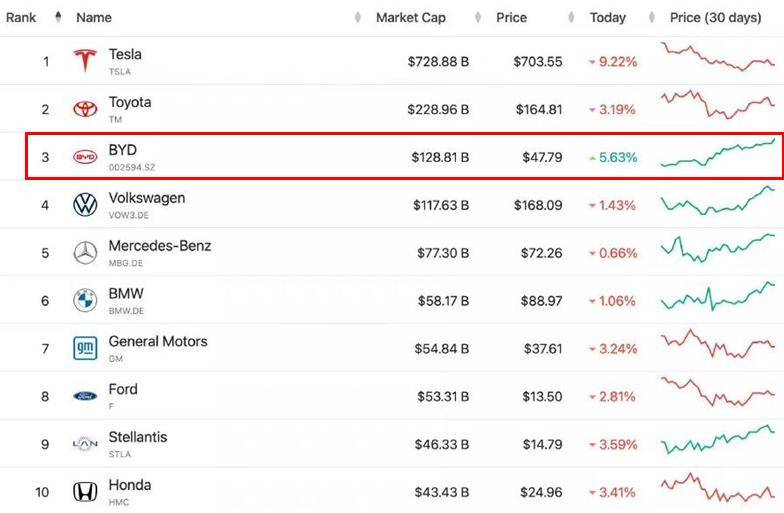Click Honda 30-day price sparkline

717,490
